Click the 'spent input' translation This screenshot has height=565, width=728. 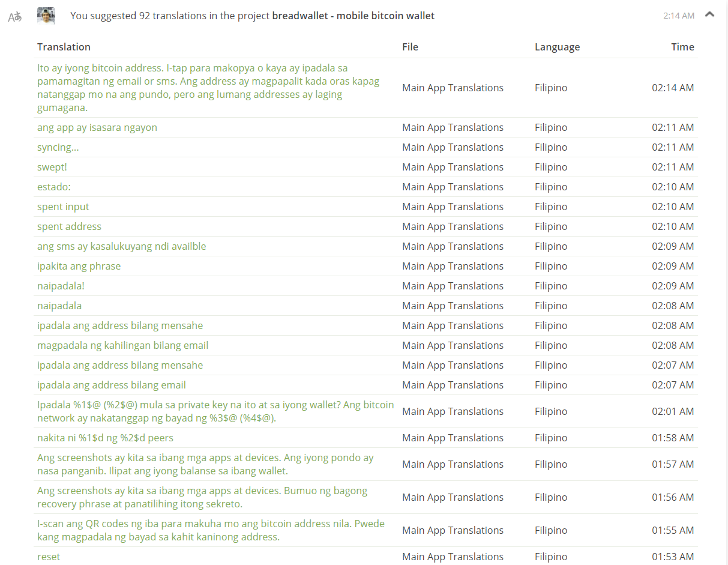pos(63,207)
